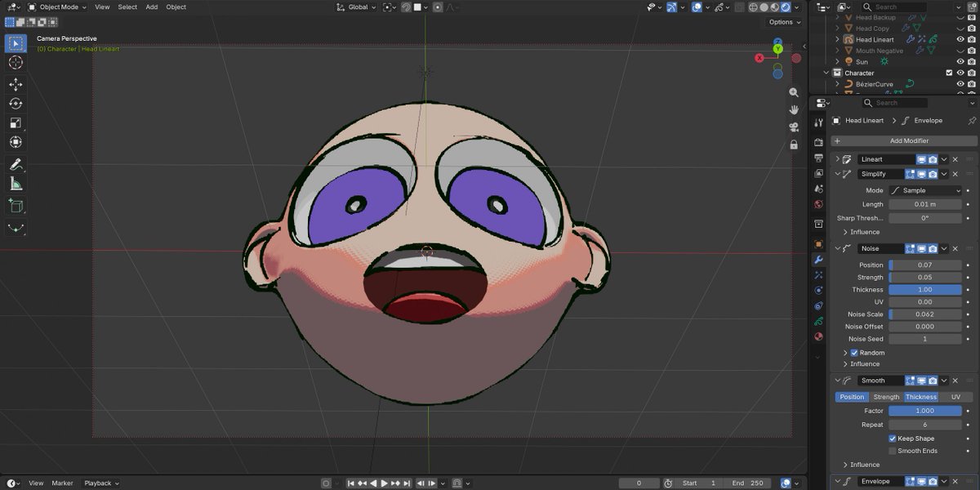Open the Modifiers wrench properties tab
This screenshot has width=980, height=490.
click(x=818, y=260)
